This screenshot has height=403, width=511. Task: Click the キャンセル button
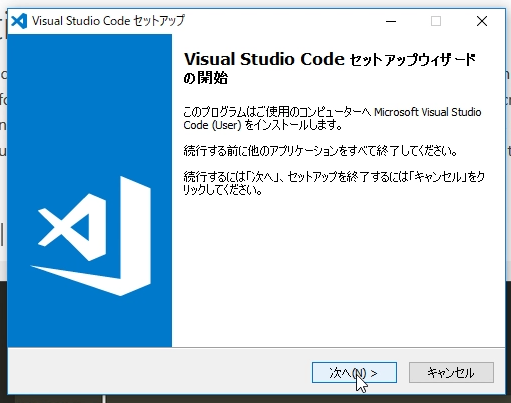click(451, 372)
